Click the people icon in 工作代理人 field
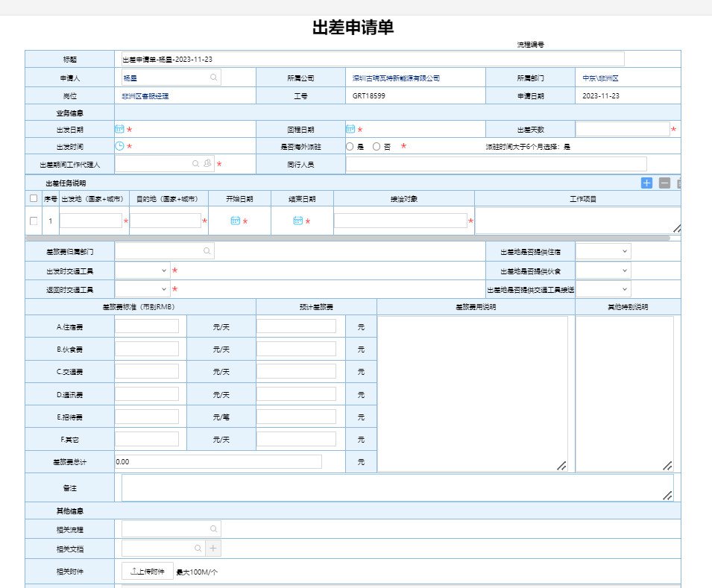This screenshot has height=588, width=712. [x=207, y=163]
